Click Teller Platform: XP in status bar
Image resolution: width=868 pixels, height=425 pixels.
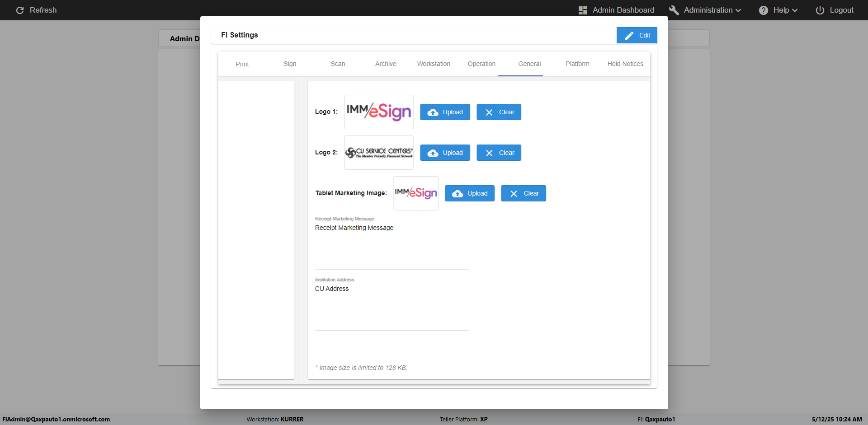(464, 419)
